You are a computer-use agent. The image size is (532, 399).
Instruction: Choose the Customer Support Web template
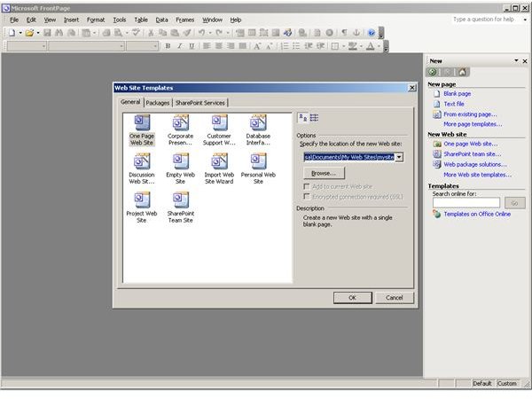[x=219, y=130]
